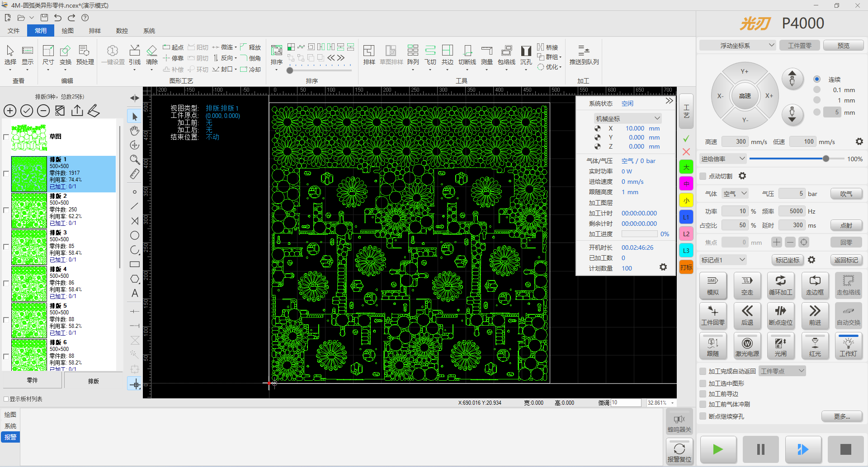Screen dimensions: 868x467
Task: Enable 加工前气体冲刷 checkbox
Action: click(703, 404)
